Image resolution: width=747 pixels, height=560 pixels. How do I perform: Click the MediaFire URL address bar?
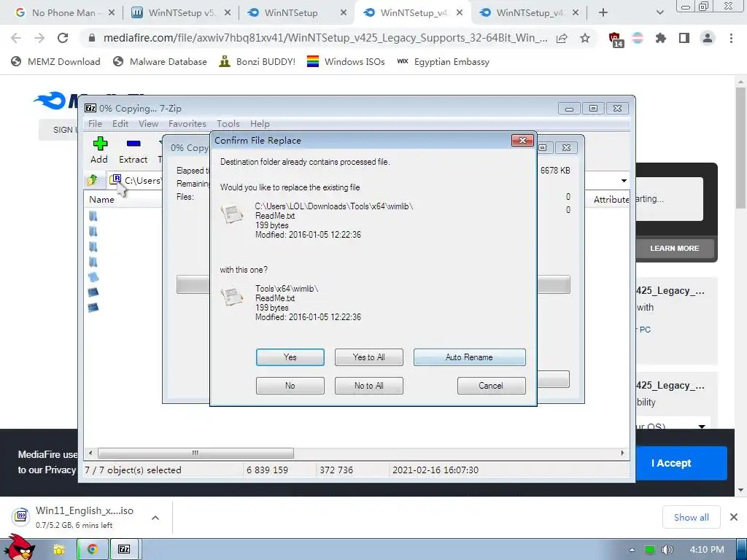pos(325,38)
